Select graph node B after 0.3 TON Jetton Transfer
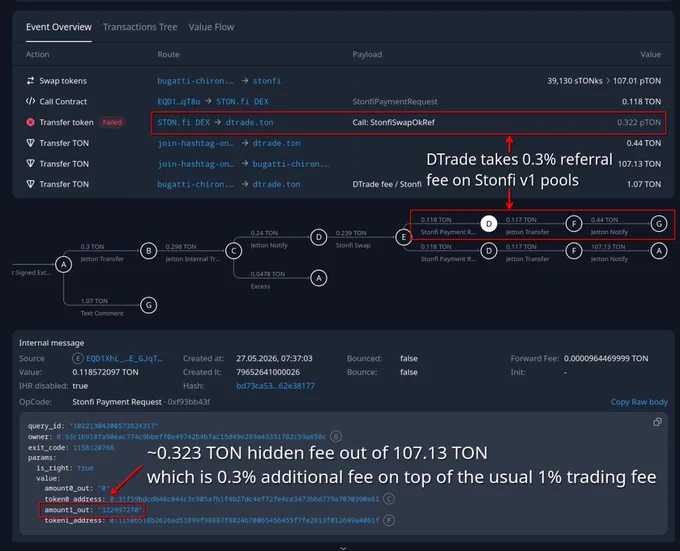 (149, 251)
